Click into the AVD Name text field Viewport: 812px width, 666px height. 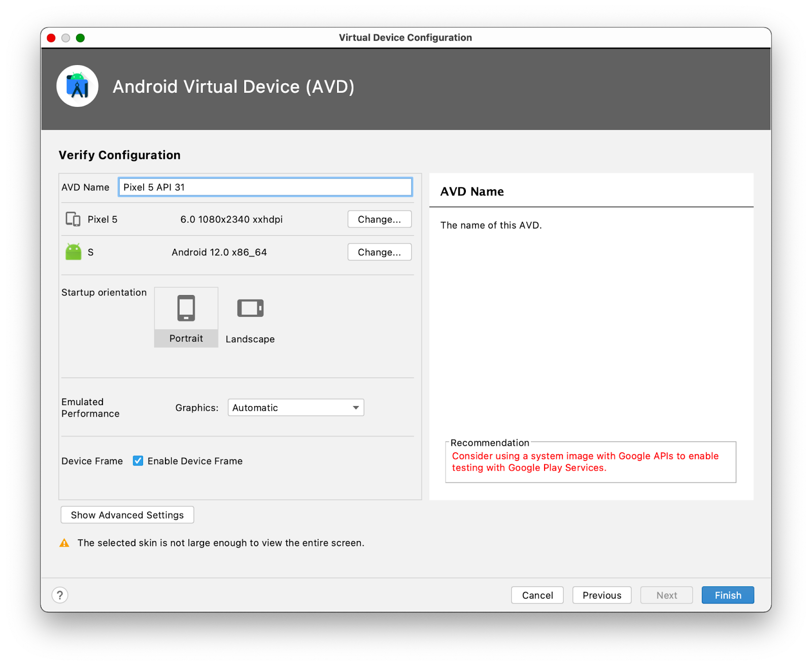click(265, 187)
